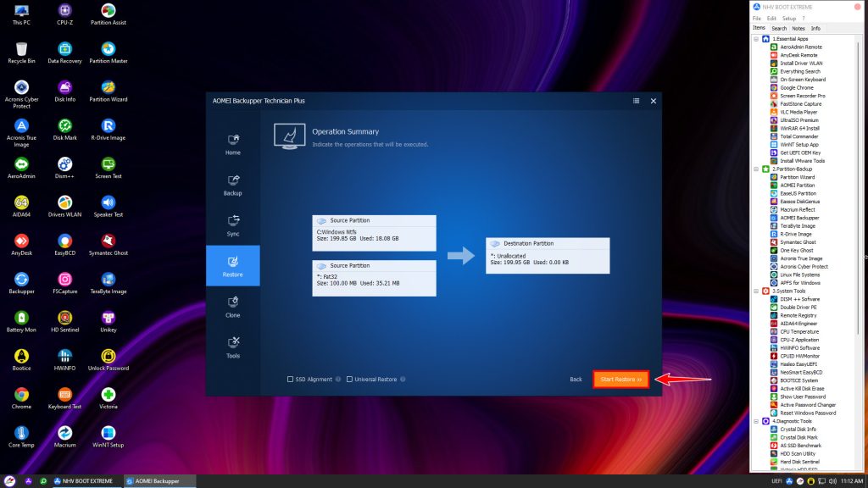Select the Screen Test desktop icon

108,169
